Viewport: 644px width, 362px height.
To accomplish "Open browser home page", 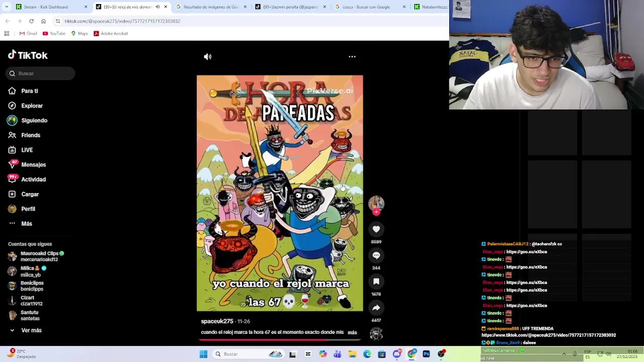I will (43, 21).
